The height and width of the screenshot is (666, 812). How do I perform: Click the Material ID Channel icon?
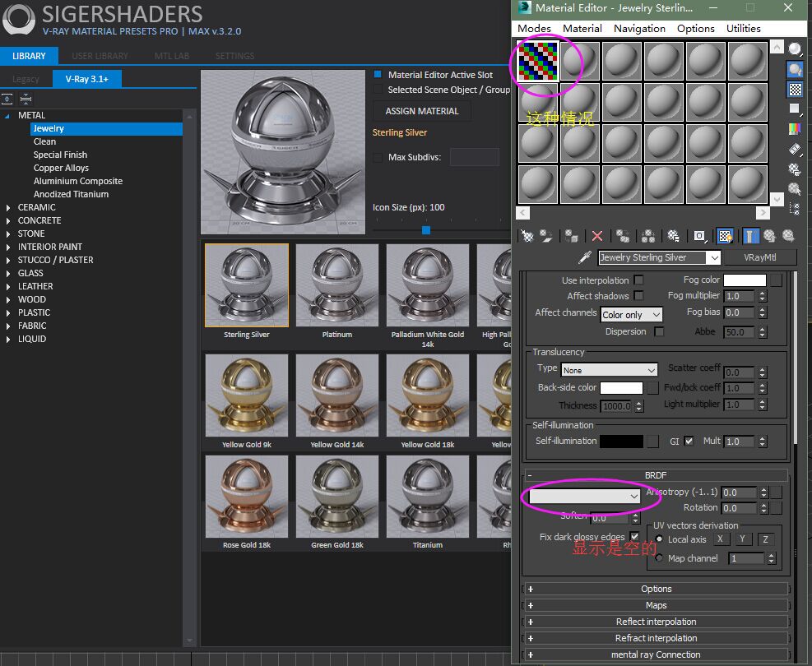(x=699, y=236)
